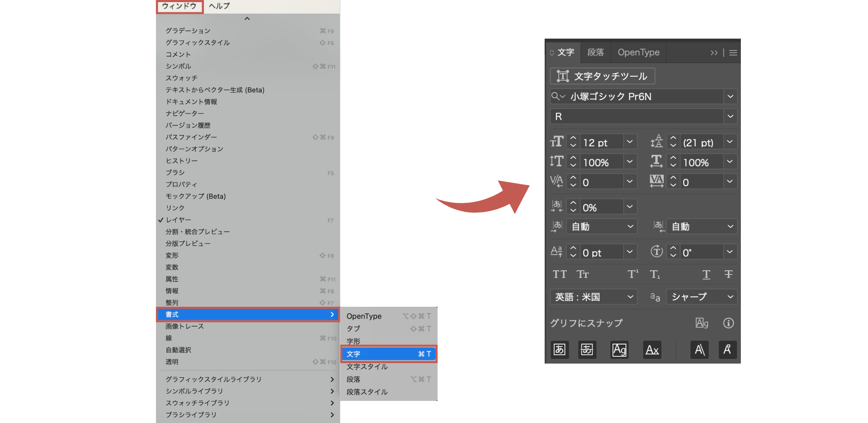Enable Strikethrough formatting
The height and width of the screenshot is (423, 868).
tap(728, 274)
